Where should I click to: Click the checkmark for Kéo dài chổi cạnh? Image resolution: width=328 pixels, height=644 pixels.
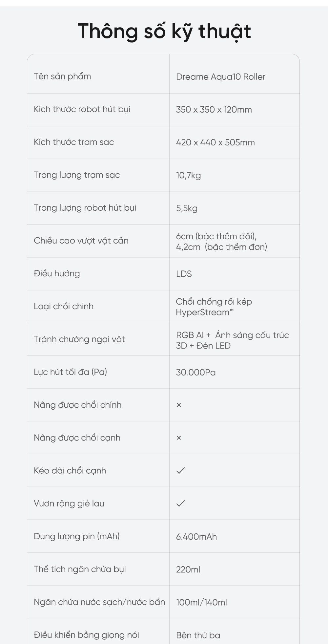[x=180, y=470]
